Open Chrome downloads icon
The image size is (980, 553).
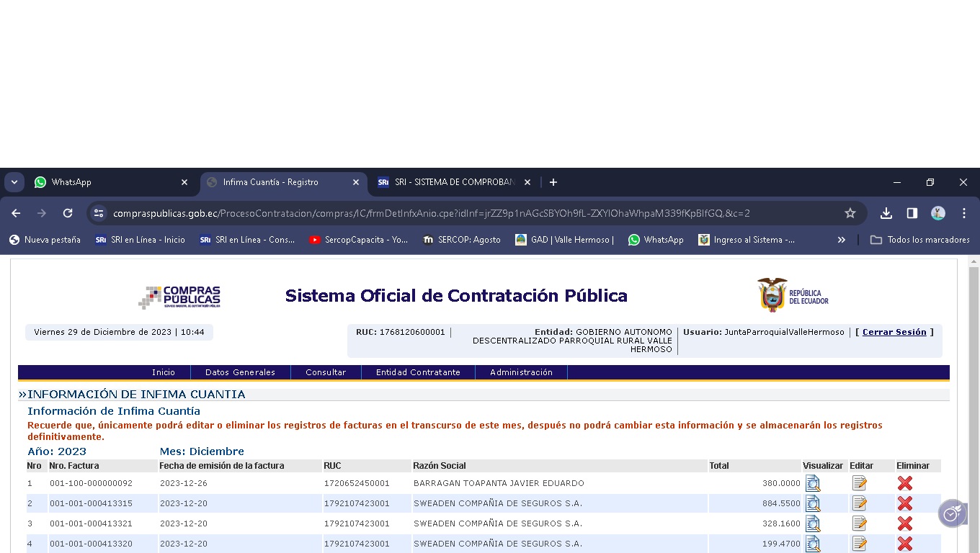[886, 213]
